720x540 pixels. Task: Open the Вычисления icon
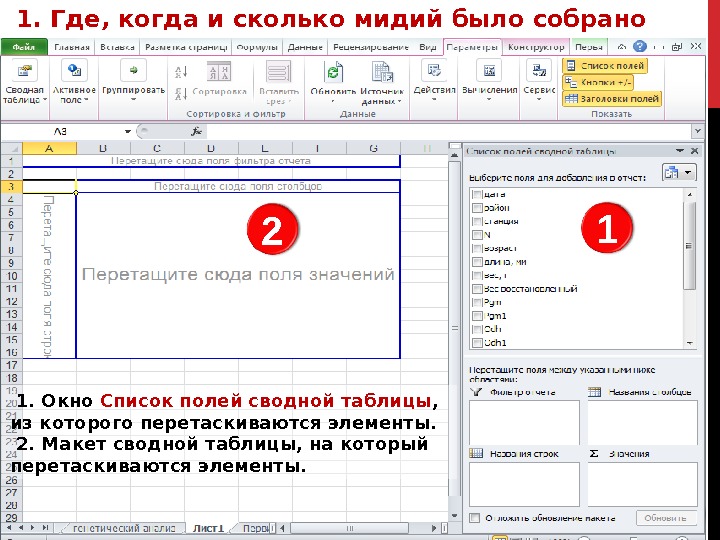click(x=489, y=71)
